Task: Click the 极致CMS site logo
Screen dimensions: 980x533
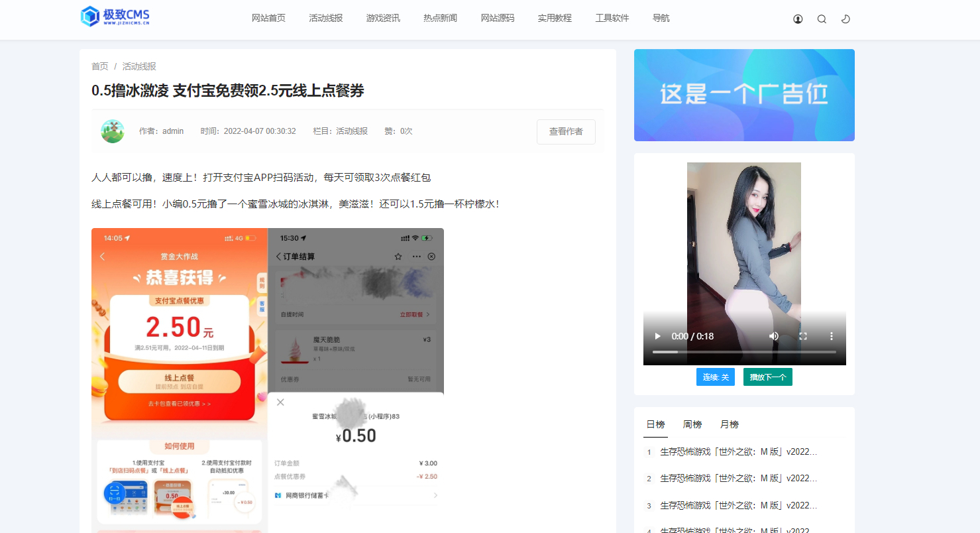Action: click(x=115, y=17)
